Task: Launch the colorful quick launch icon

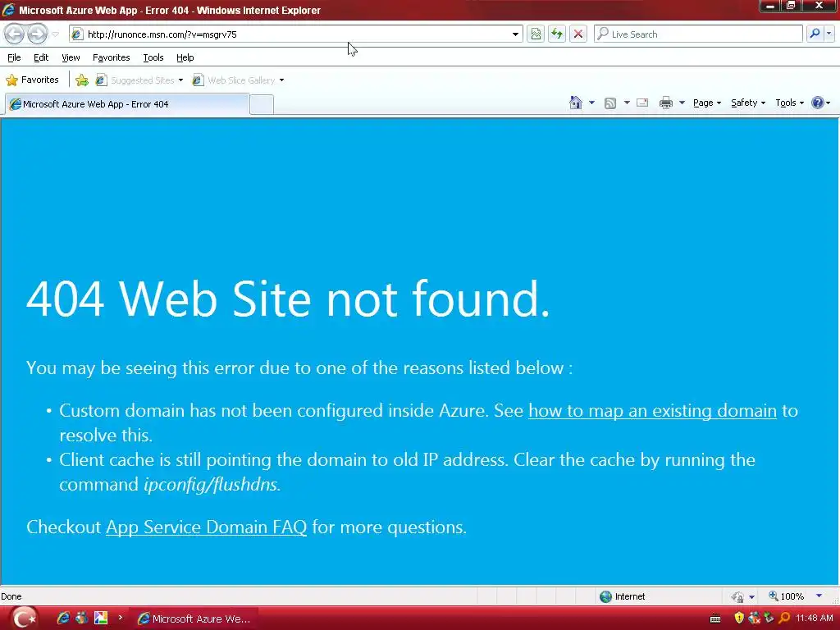Action: (101, 619)
